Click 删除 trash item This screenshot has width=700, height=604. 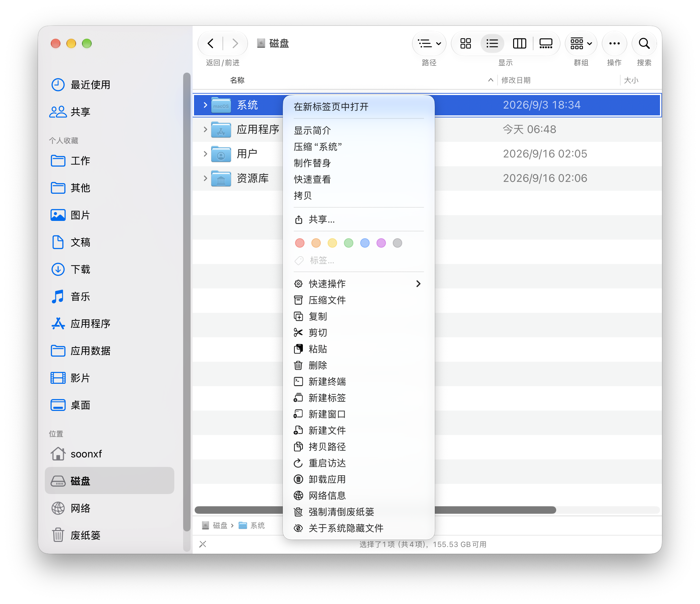pyautogui.click(x=358, y=365)
